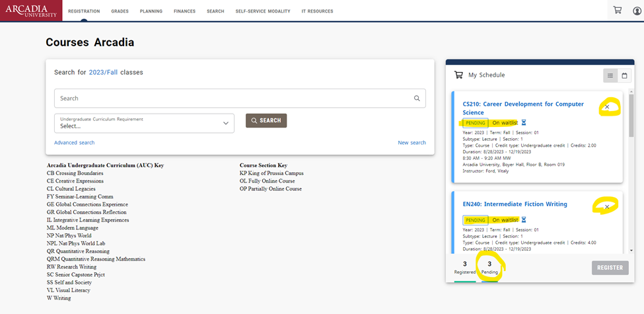This screenshot has height=314, width=644.
Task: Switch My Schedule to list view
Action: pyautogui.click(x=610, y=75)
